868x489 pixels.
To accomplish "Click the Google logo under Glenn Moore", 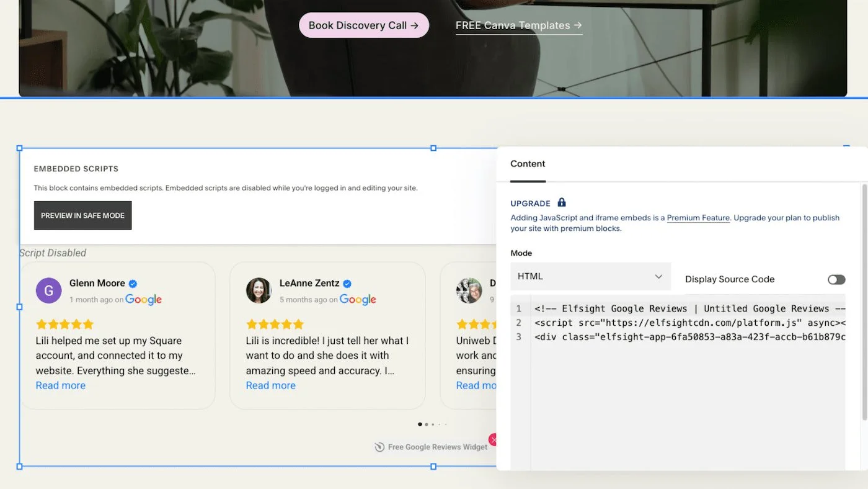I will tap(143, 300).
